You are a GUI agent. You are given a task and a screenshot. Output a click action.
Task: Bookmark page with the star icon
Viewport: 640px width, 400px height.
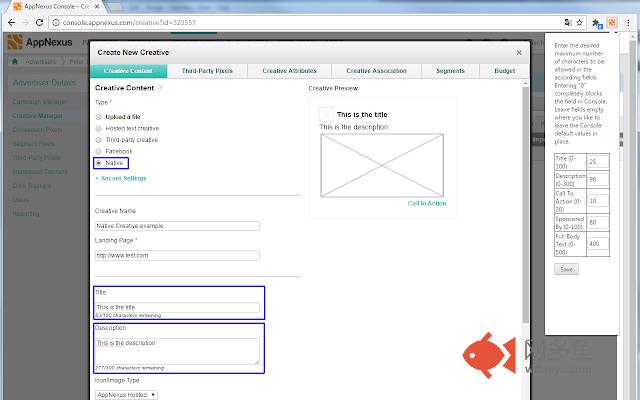click(x=579, y=22)
